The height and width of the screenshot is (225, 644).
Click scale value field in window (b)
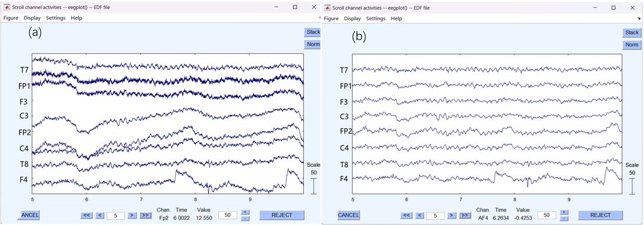(x=547, y=215)
